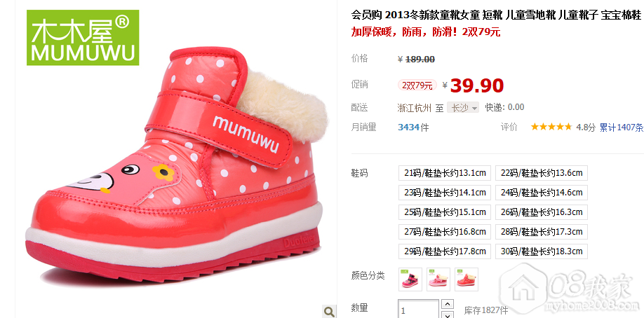This screenshot has width=644, height=318.
Task: Click the quantity input field
Action: [418, 309]
